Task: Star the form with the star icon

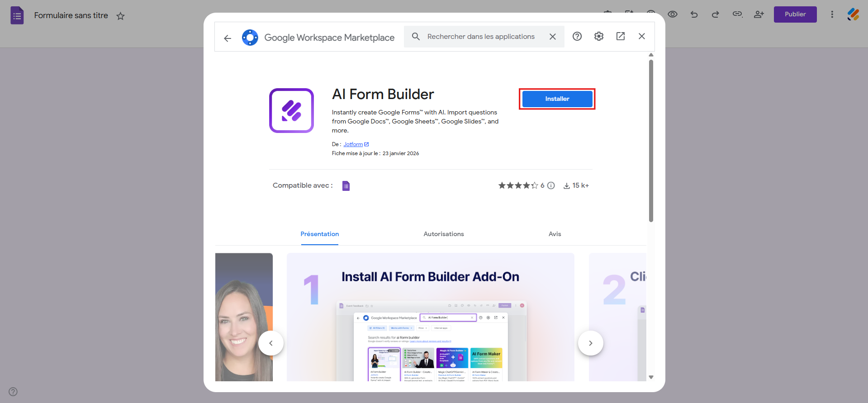Action: (120, 16)
